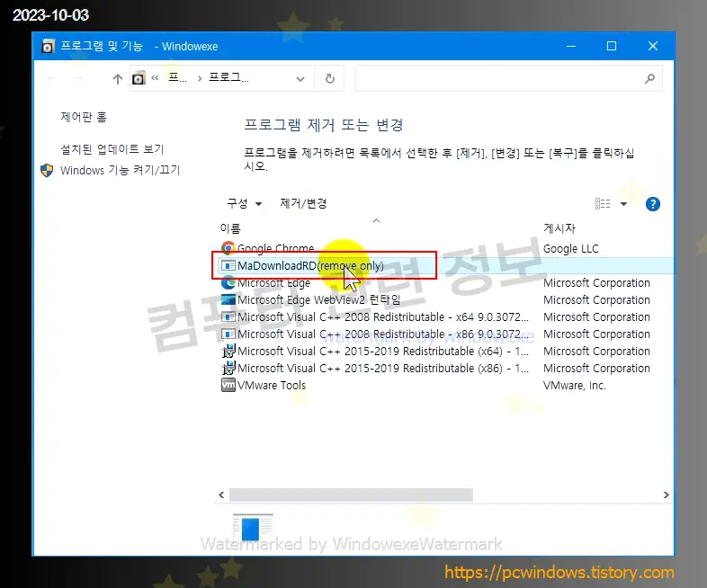Click icon of Visual C++ 2008 x64 entry

228,316
